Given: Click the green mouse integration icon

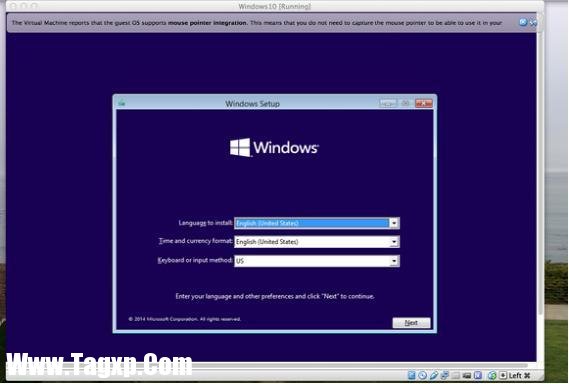Looking at the screenshot, I should [x=492, y=375].
